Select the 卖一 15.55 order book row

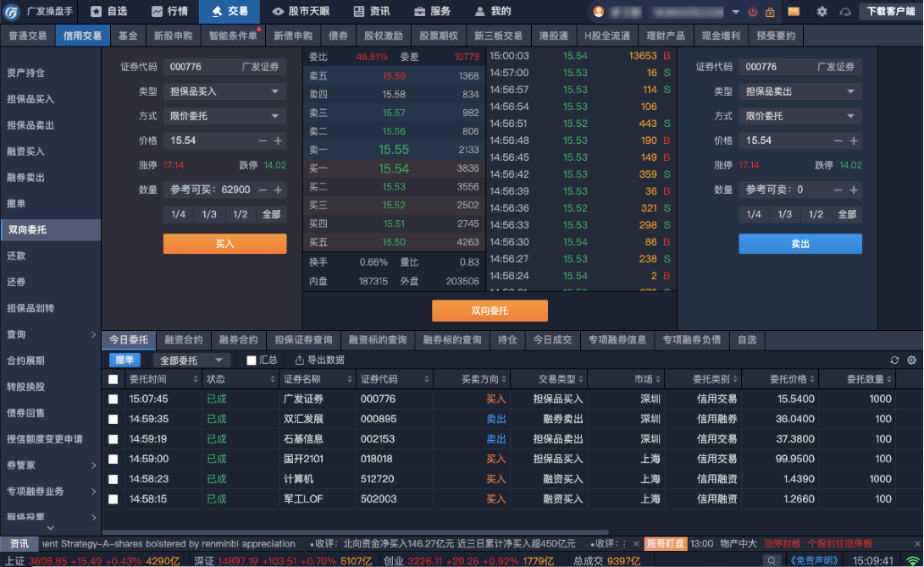pyautogui.click(x=394, y=150)
